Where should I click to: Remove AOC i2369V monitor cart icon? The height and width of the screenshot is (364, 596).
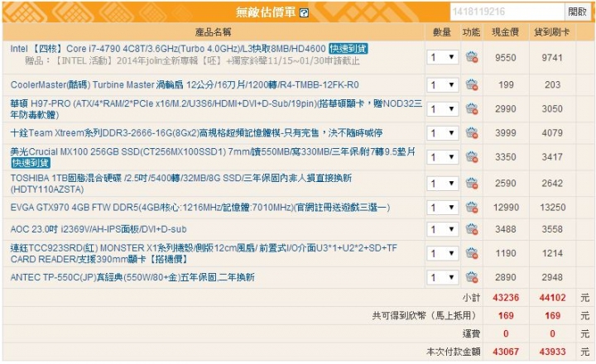[472, 229]
